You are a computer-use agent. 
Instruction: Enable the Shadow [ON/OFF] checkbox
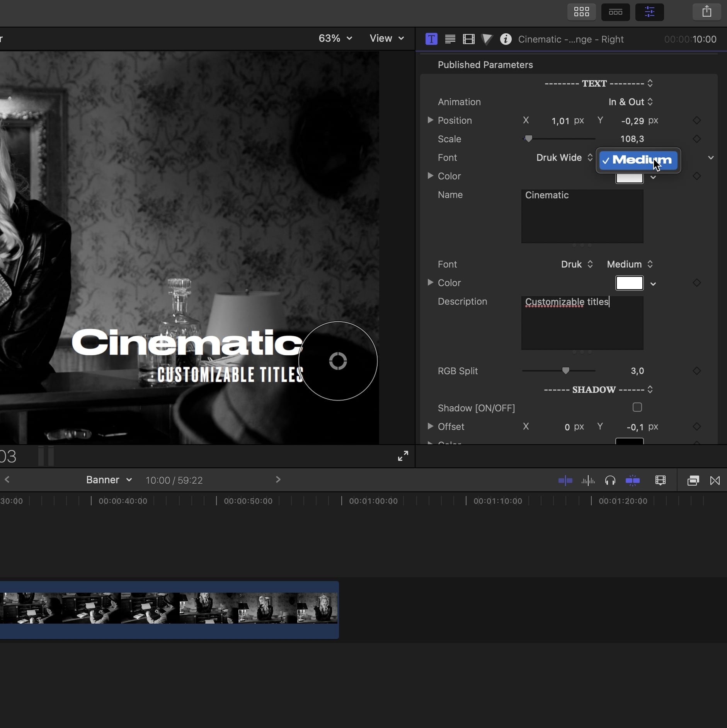click(637, 407)
